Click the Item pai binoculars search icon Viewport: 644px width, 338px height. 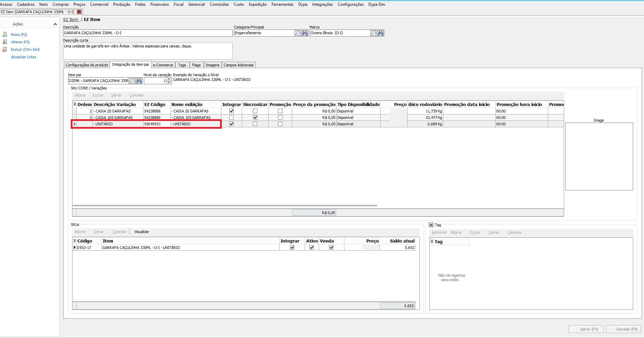coord(138,81)
